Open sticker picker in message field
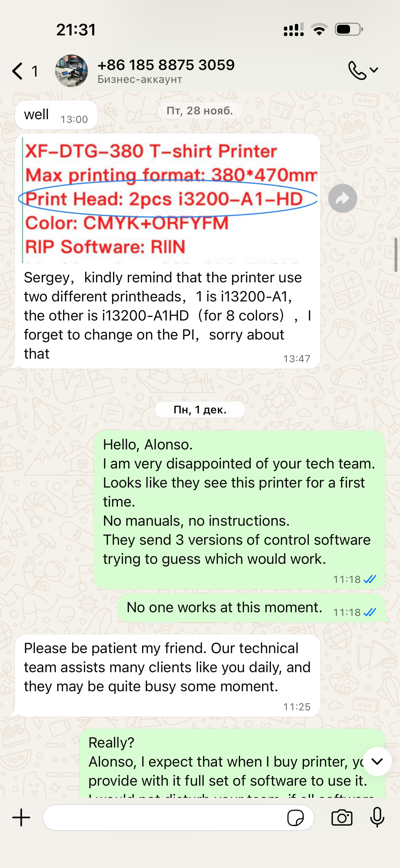 coord(295,818)
